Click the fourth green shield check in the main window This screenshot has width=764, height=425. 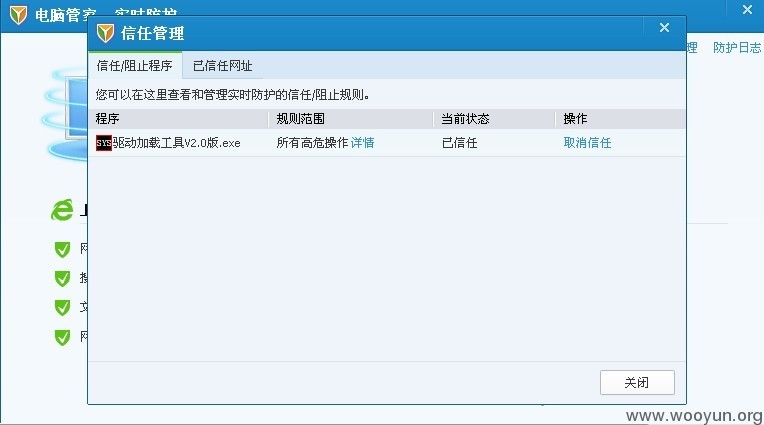point(62,337)
